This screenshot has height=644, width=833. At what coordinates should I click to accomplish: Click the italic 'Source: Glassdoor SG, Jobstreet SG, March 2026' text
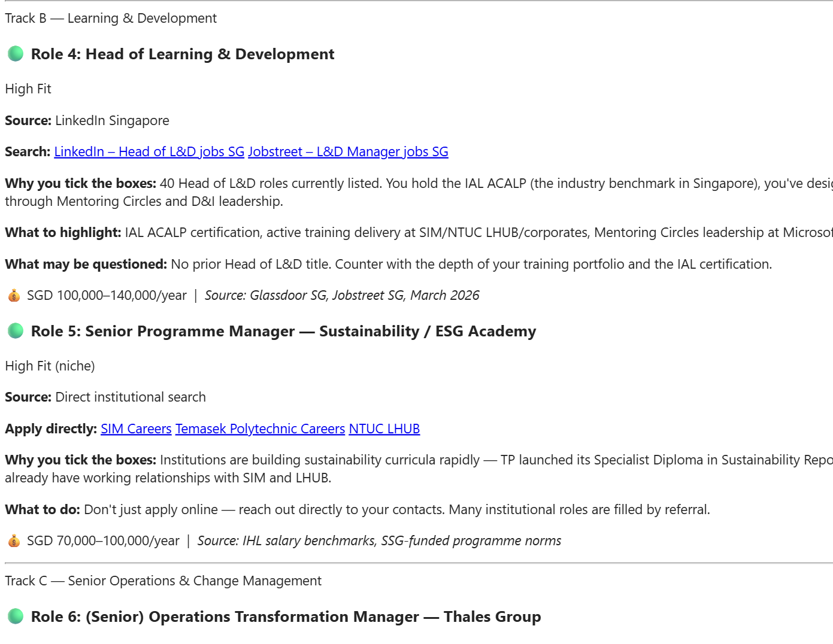[x=342, y=295]
